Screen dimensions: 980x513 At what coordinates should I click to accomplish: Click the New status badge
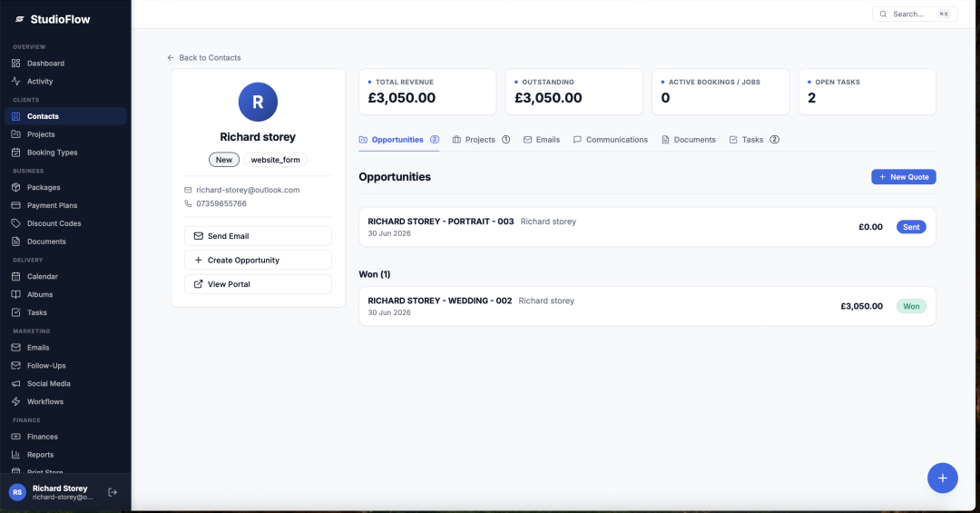point(224,160)
